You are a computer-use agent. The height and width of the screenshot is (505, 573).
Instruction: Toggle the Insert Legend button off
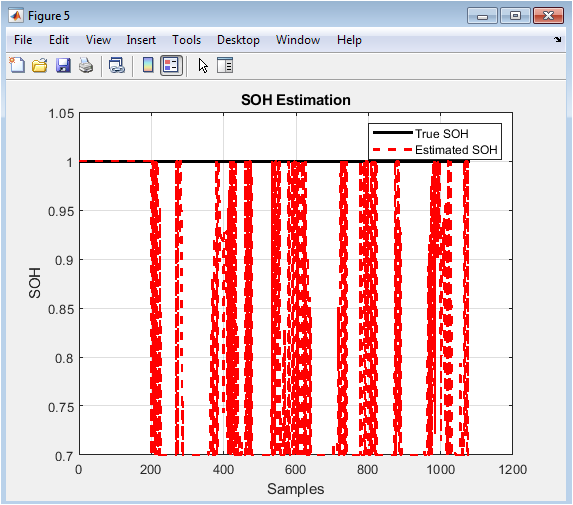pos(171,66)
